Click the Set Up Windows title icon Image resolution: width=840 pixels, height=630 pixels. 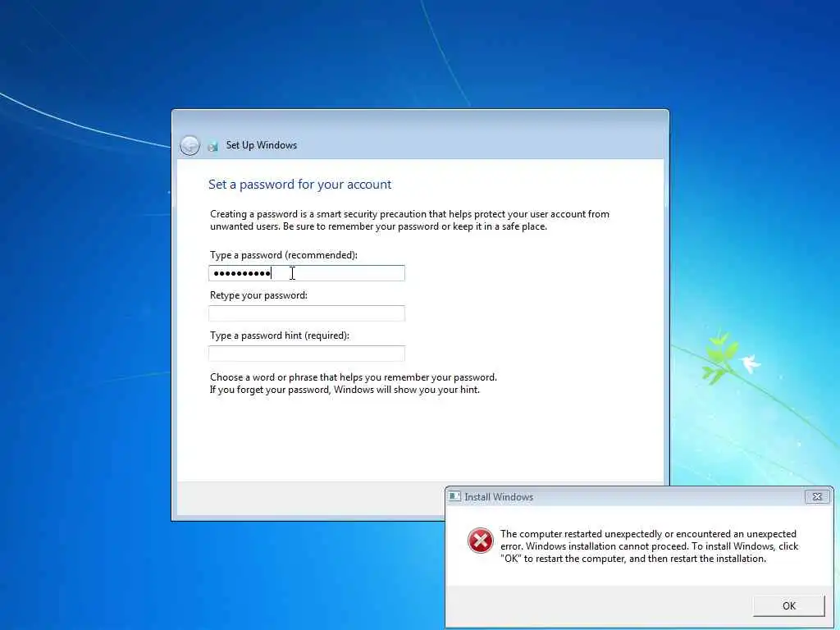coord(212,146)
